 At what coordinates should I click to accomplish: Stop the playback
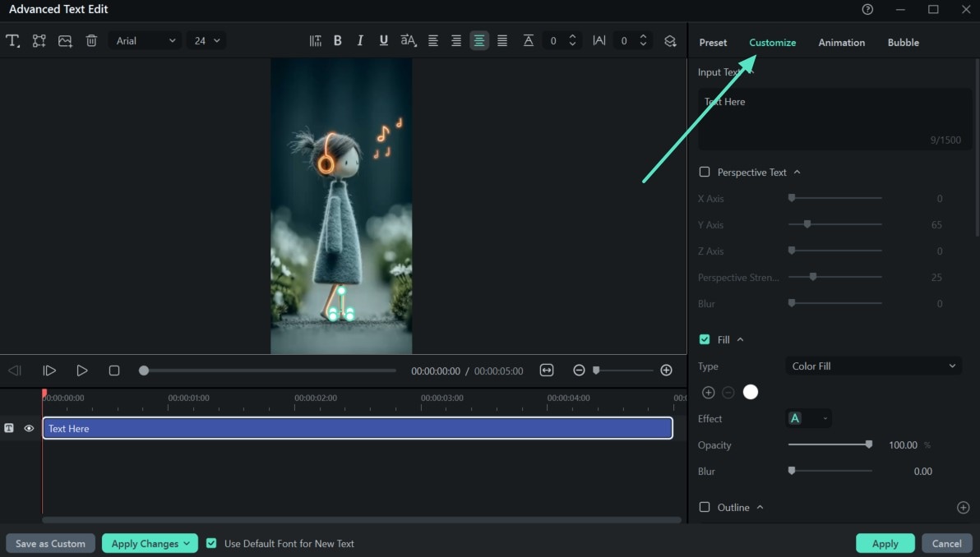click(x=114, y=371)
